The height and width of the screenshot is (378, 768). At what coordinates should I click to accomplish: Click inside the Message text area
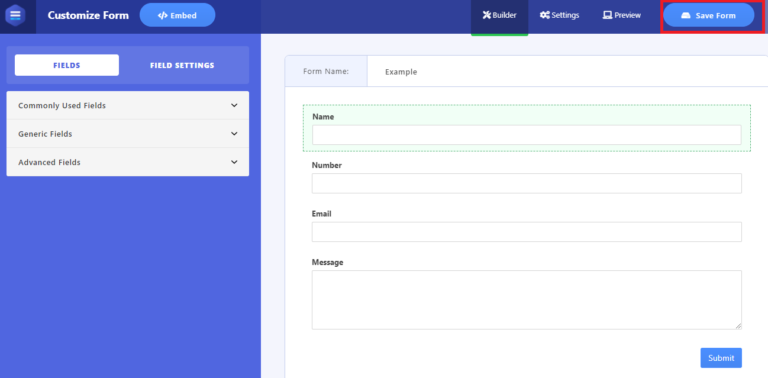coord(527,300)
